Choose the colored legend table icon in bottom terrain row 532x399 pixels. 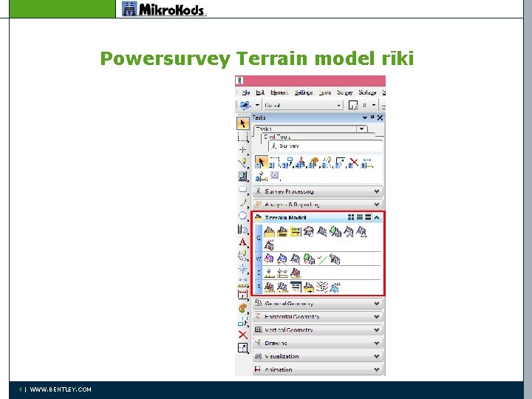coord(296,287)
